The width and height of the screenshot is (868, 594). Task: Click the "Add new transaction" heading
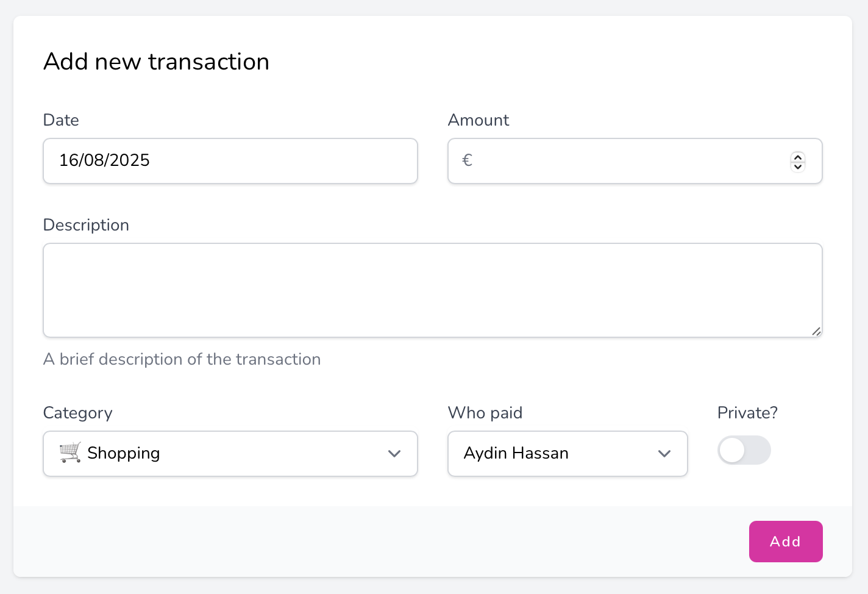click(157, 62)
